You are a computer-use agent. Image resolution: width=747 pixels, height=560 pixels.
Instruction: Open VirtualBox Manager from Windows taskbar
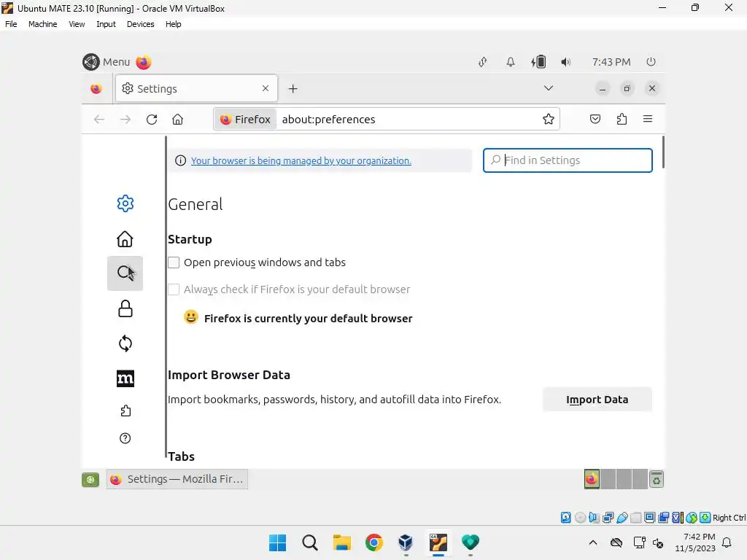406,542
